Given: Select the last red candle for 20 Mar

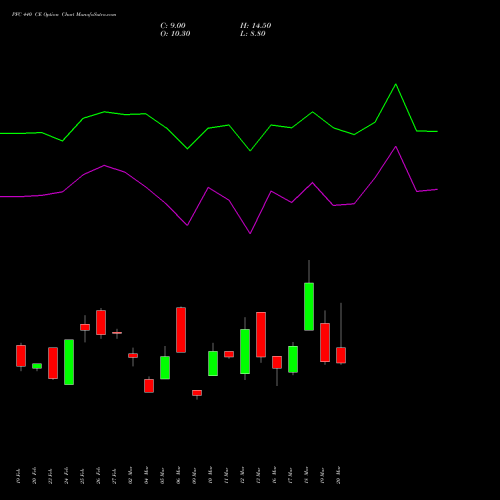Looking at the screenshot, I should coord(341,355).
